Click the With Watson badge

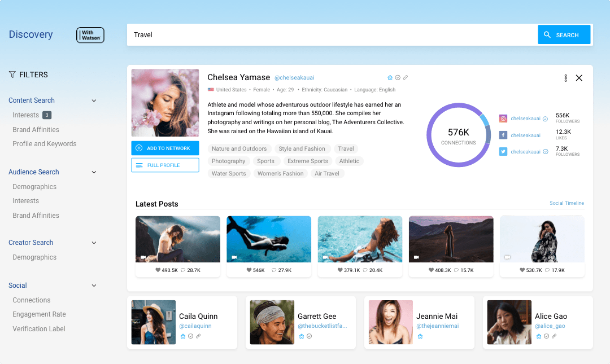pos(90,35)
